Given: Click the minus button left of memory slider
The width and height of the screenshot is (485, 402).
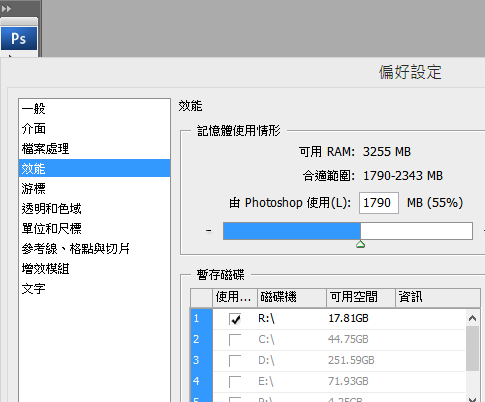Looking at the screenshot, I should click(209, 231).
